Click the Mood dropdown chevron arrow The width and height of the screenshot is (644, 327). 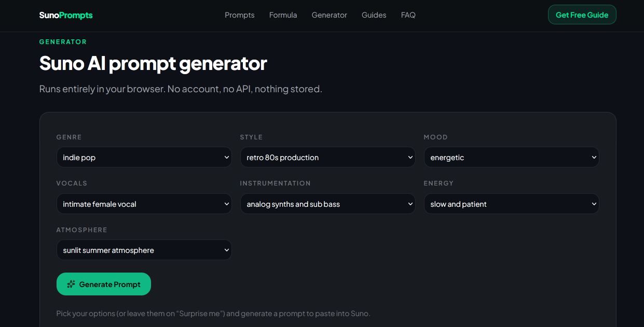pos(594,158)
